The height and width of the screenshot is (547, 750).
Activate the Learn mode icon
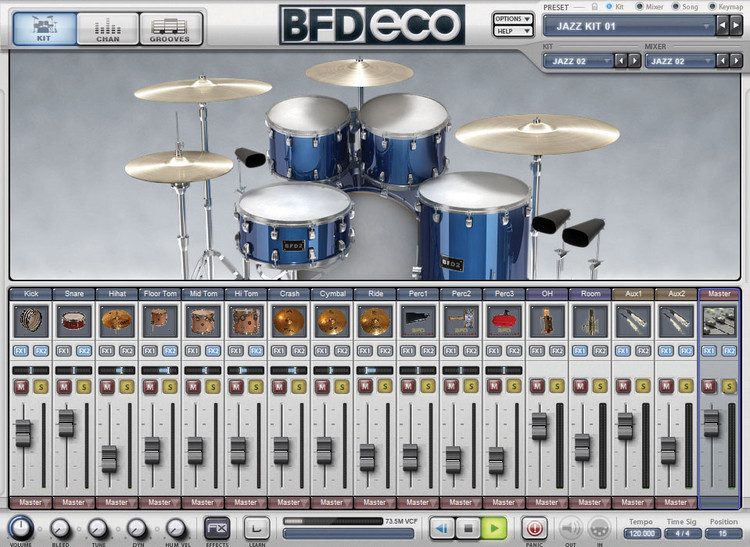click(x=257, y=529)
